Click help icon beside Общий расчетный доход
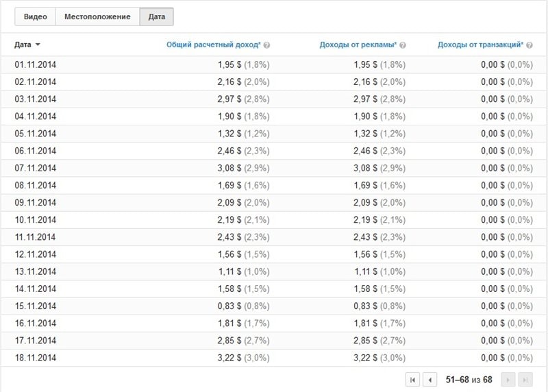The image size is (548, 392). coord(266,45)
